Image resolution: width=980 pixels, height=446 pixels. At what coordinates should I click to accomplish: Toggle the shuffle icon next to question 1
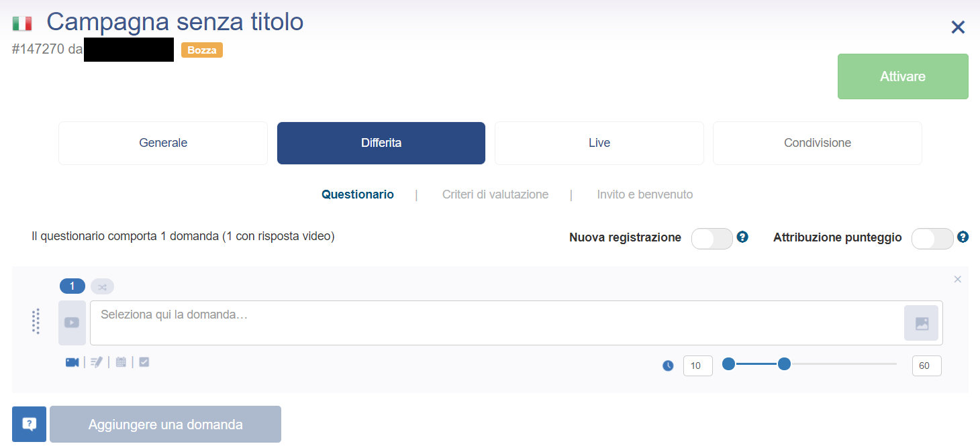[102, 286]
